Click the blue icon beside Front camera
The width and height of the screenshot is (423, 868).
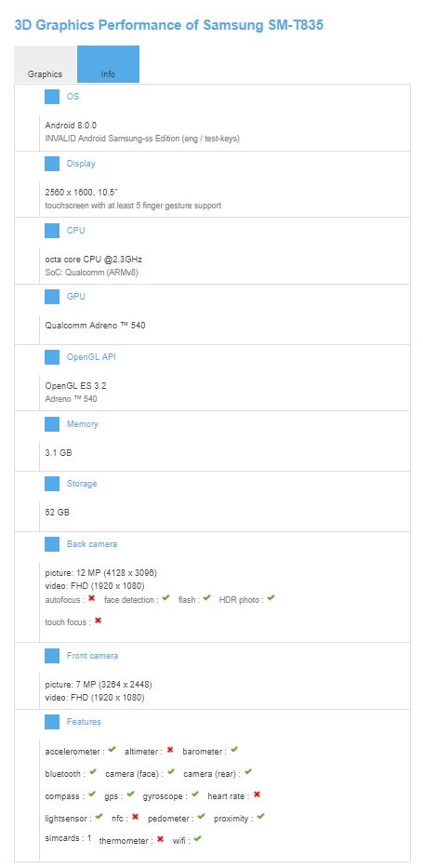click(52, 656)
